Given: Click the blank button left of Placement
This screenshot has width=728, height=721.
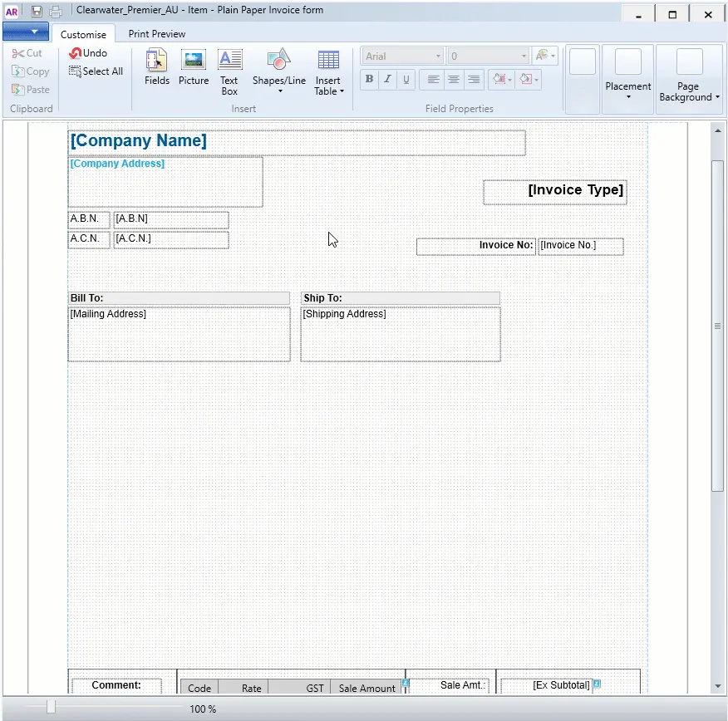Looking at the screenshot, I should point(583,61).
